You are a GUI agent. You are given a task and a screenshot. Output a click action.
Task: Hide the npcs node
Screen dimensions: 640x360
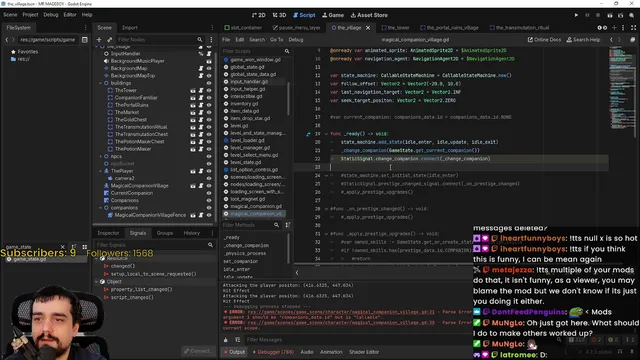coord(209,156)
